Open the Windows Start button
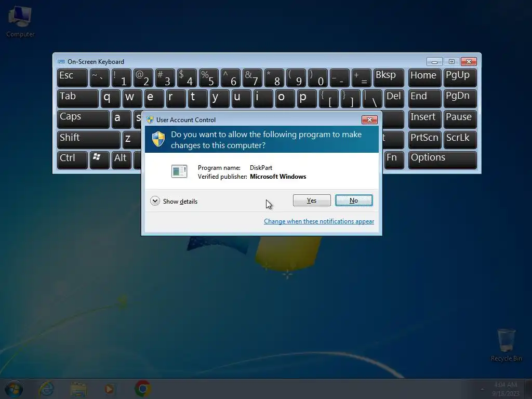 [x=14, y=389]
